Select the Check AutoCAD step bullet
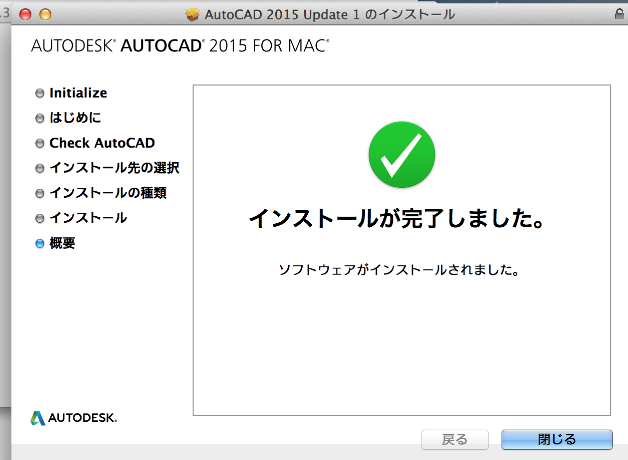 (x=39, y=143)
